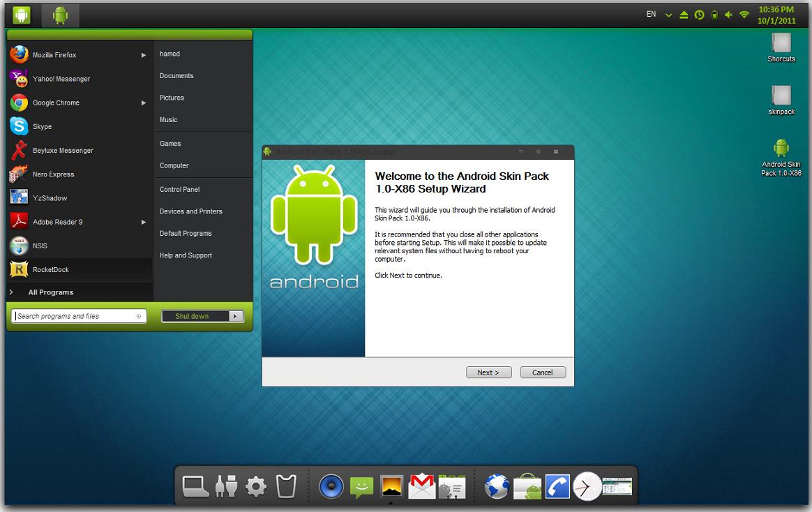Screen dimensions: 812x512
Task: Select Devices and Printers menu entry
Action: pos(190,211)
